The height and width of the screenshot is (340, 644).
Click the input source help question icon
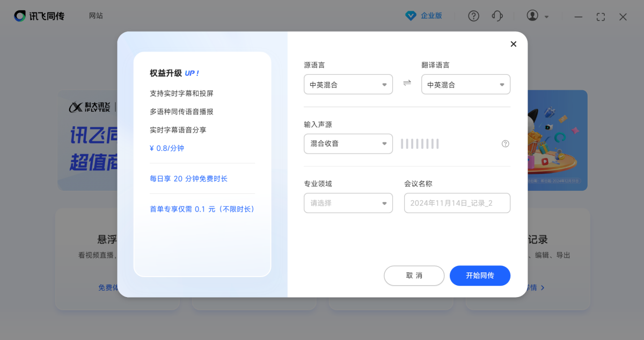(505, 143)
